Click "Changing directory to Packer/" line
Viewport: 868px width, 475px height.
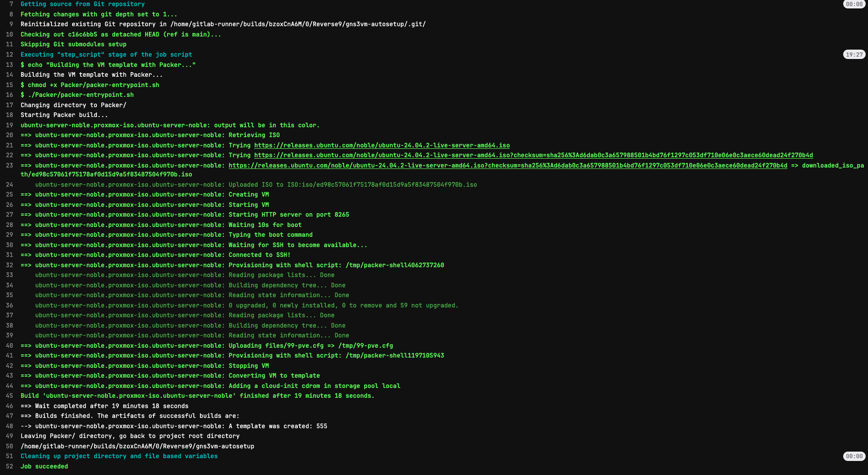point(74,105)
